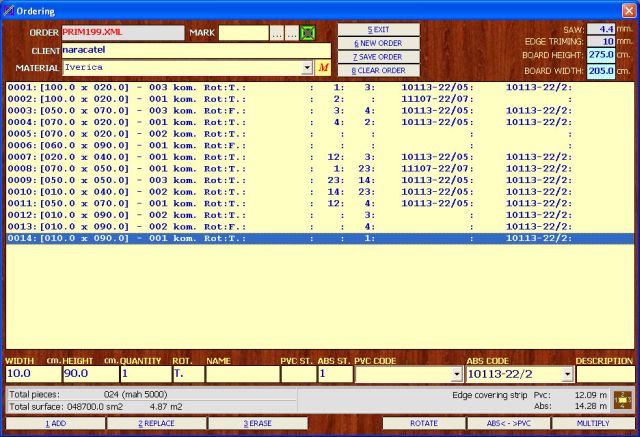Image resolution: width=640 pixels, height=437 pixels.
Task: Open the ABS CODE dropdown arrow
Action: coord(567,374)
